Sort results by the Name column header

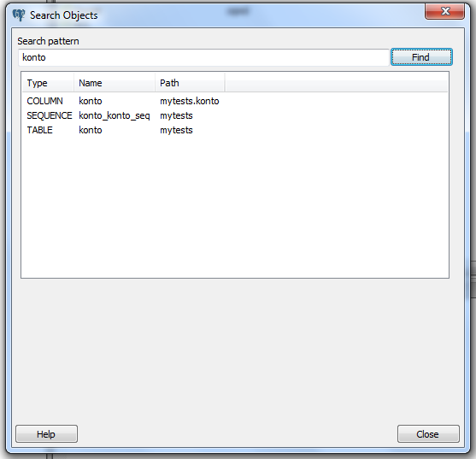point(115,83)
